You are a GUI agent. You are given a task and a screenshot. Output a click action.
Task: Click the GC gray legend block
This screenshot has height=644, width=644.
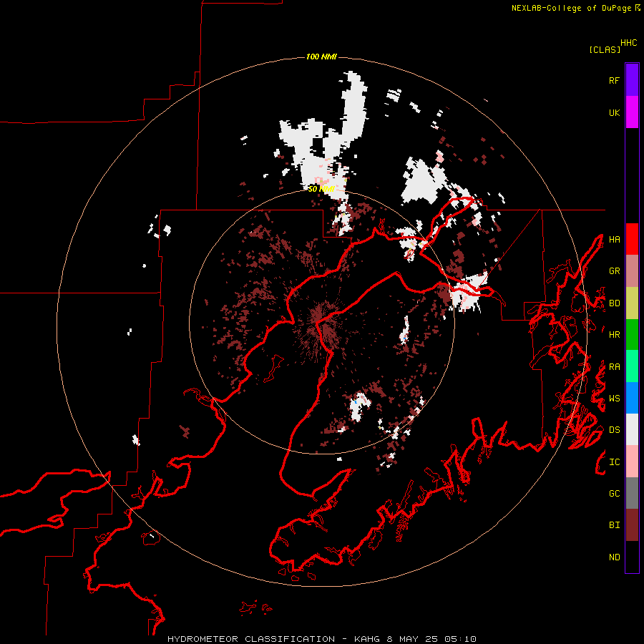coord(632,493)
